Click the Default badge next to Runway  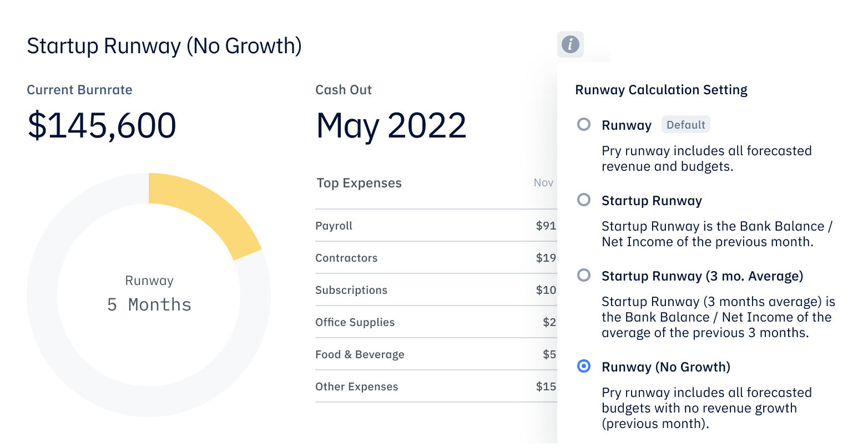click(685, 125)
